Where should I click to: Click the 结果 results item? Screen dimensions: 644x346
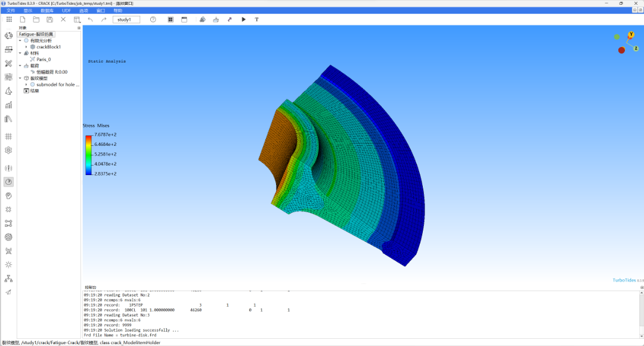tap(35, 91)
